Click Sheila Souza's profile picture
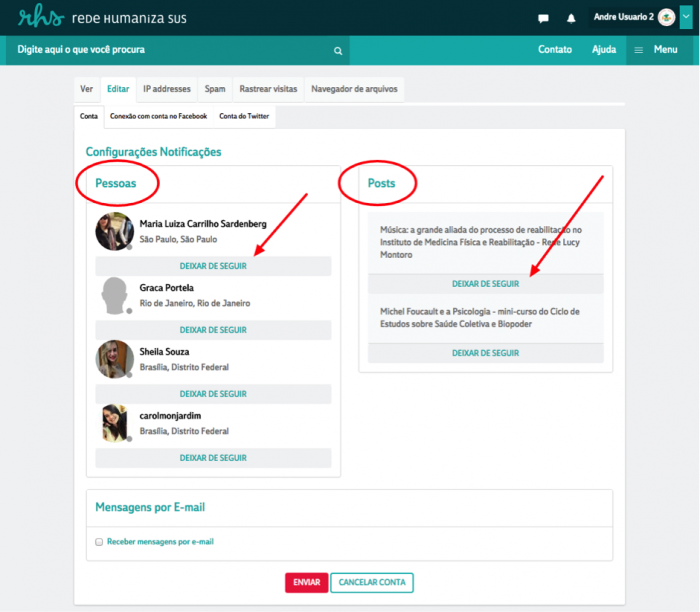The width and height of the screenshot is (700, 612). (114, 359)
